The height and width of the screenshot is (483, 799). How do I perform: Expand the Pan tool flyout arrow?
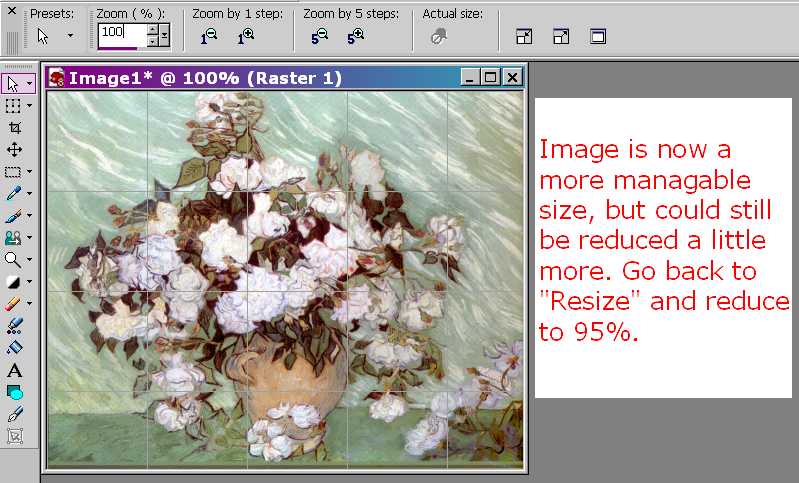pyautogui.click(x=30, y=84)
